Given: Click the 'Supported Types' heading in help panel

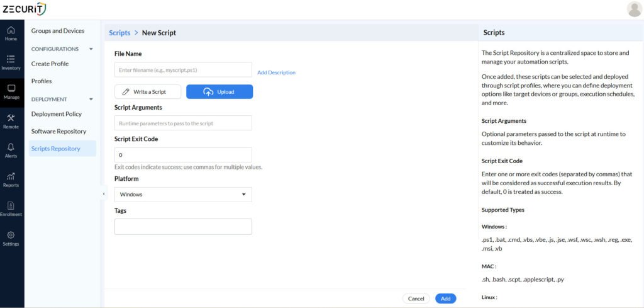Looking at the screenshot, I should (502, 210).
